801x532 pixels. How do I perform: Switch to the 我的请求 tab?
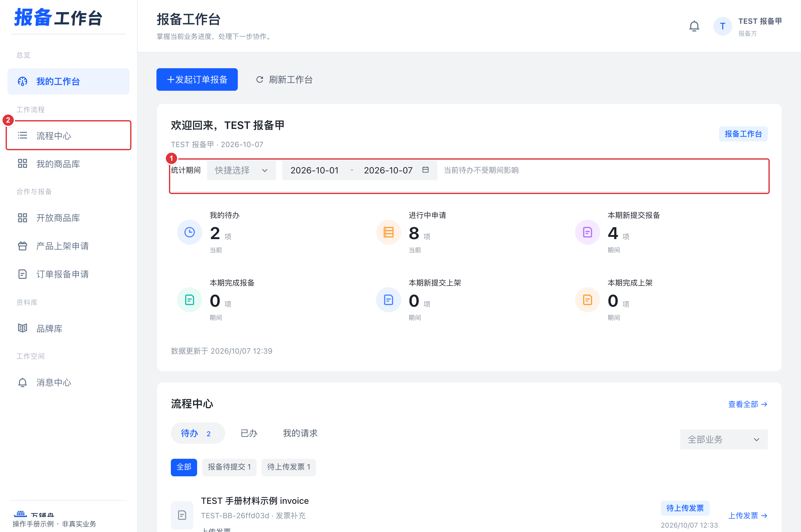(x=300, y=433)
